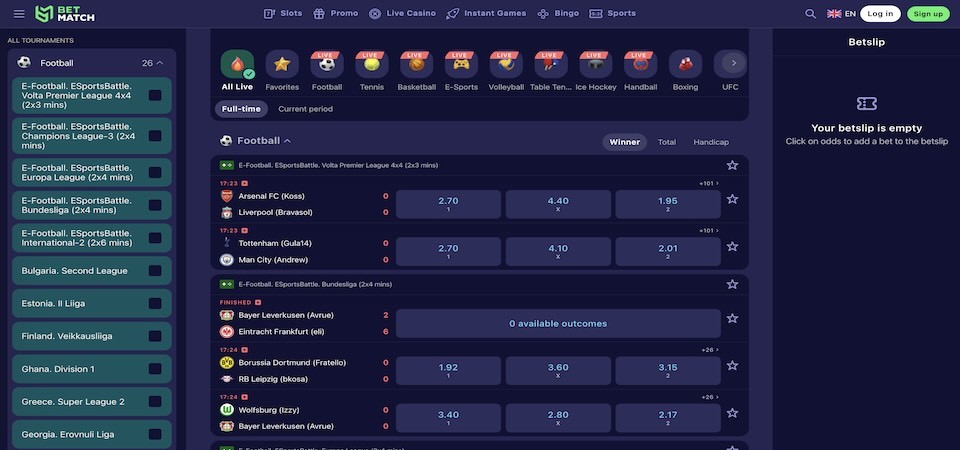Select the Georgia Erovnuli Liga tournament
Screen dimensions: 960x450
pos(92,434)
